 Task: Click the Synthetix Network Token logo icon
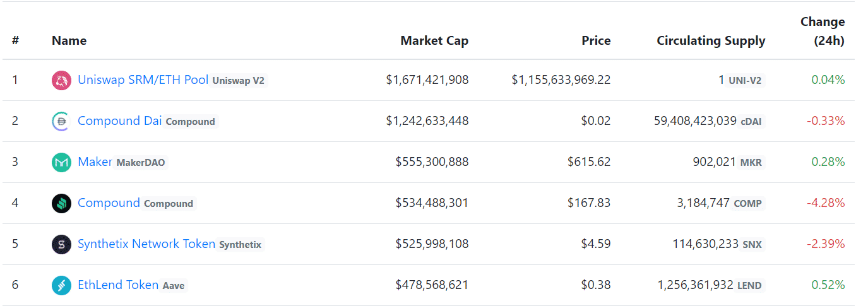61,244
